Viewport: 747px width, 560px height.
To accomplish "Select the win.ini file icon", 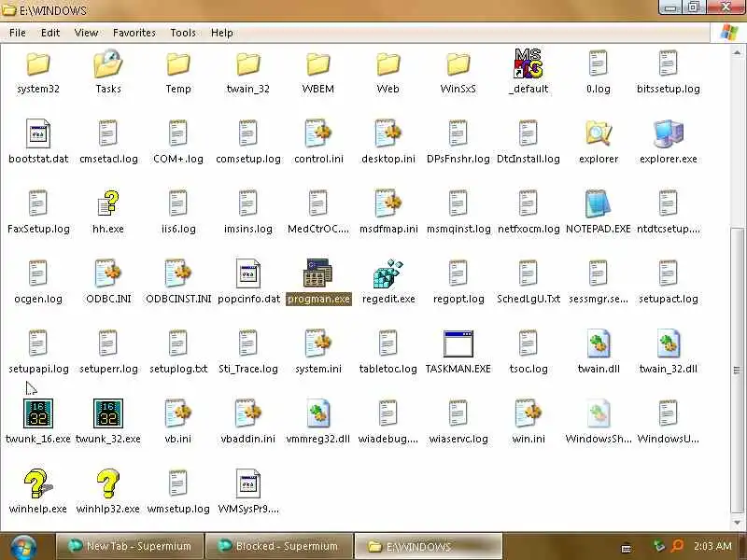I will click(529, 413).
